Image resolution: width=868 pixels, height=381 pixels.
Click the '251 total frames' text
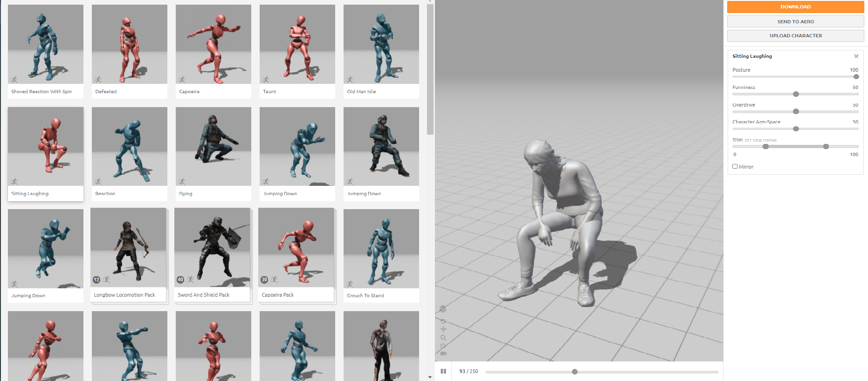click(760, 140)
